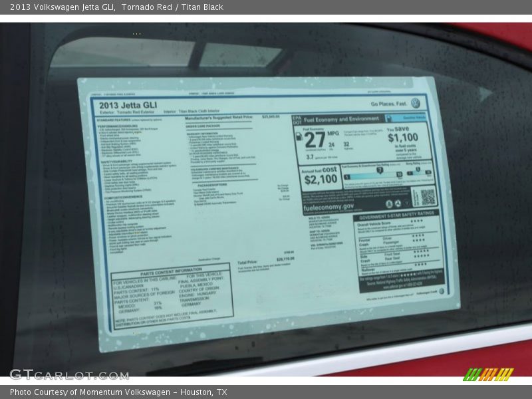This screenshot has width=532, height=399.
Task: Click the Government 5-Star Safety Ratings header
Action: point(396,216)
